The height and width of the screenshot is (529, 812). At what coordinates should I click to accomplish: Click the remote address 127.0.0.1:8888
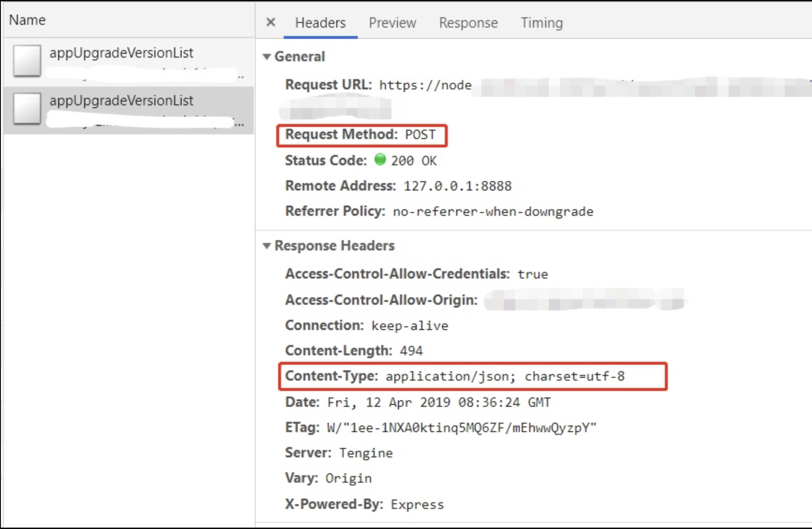(x=458, y=186)
